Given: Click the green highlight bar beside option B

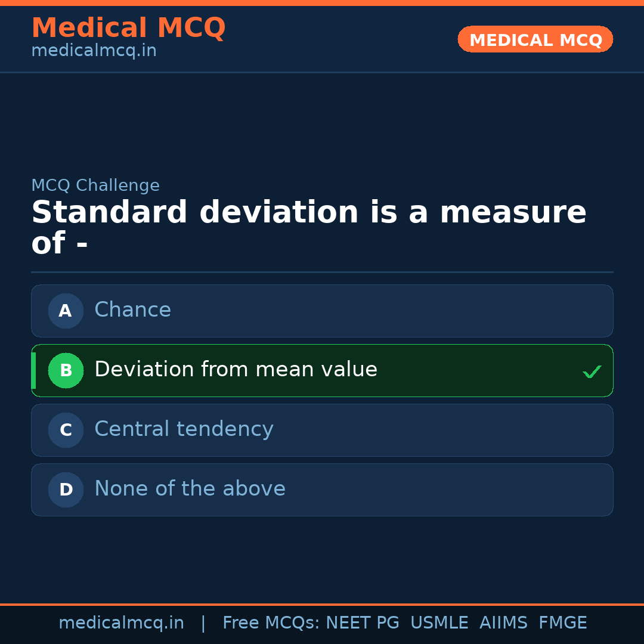Looking at the screenshot, I should coord(33,370).
